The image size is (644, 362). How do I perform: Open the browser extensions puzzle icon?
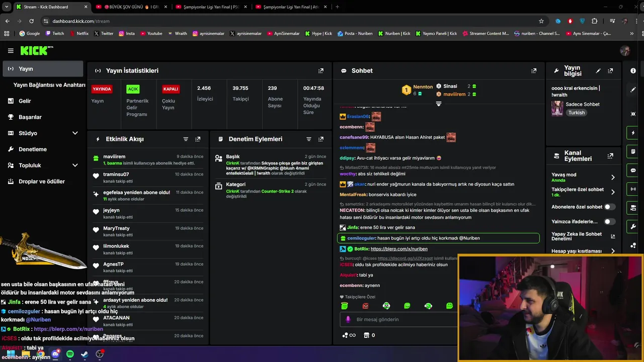594,21
